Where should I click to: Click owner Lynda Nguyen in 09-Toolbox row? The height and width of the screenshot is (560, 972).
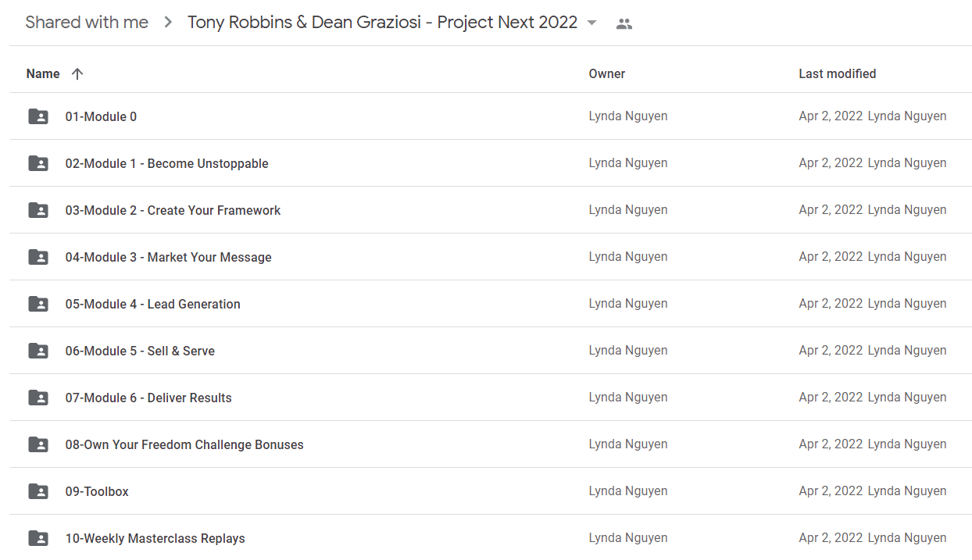(628, 491)
